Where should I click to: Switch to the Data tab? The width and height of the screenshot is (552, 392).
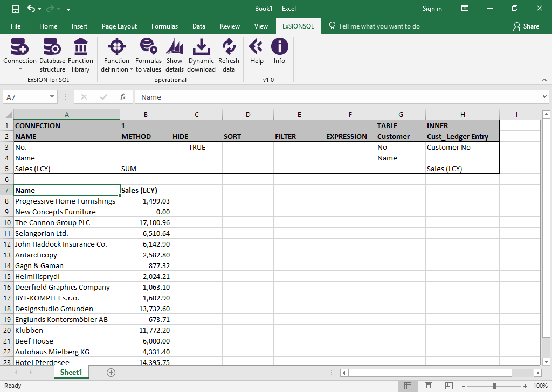coord(199,26)
